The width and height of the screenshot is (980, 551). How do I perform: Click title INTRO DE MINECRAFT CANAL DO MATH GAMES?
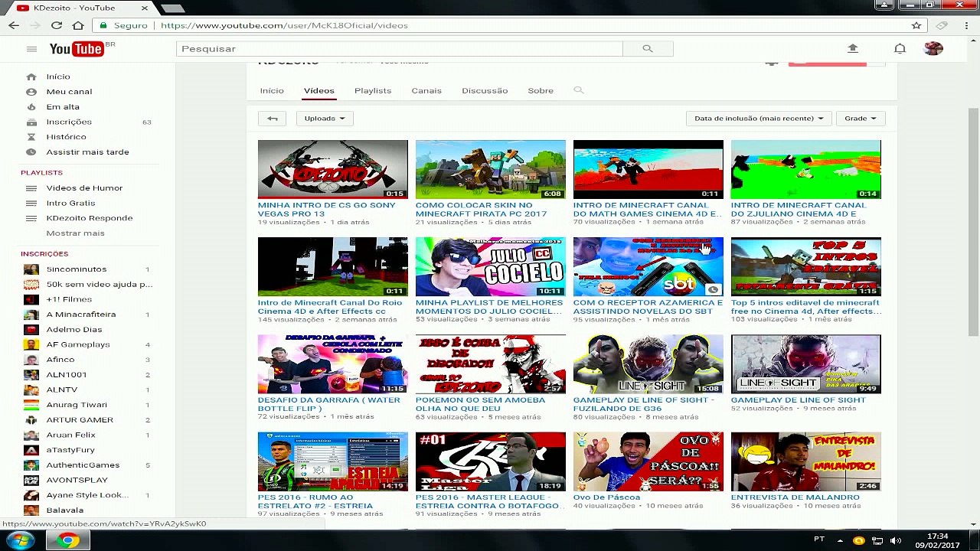coord(648,209)
